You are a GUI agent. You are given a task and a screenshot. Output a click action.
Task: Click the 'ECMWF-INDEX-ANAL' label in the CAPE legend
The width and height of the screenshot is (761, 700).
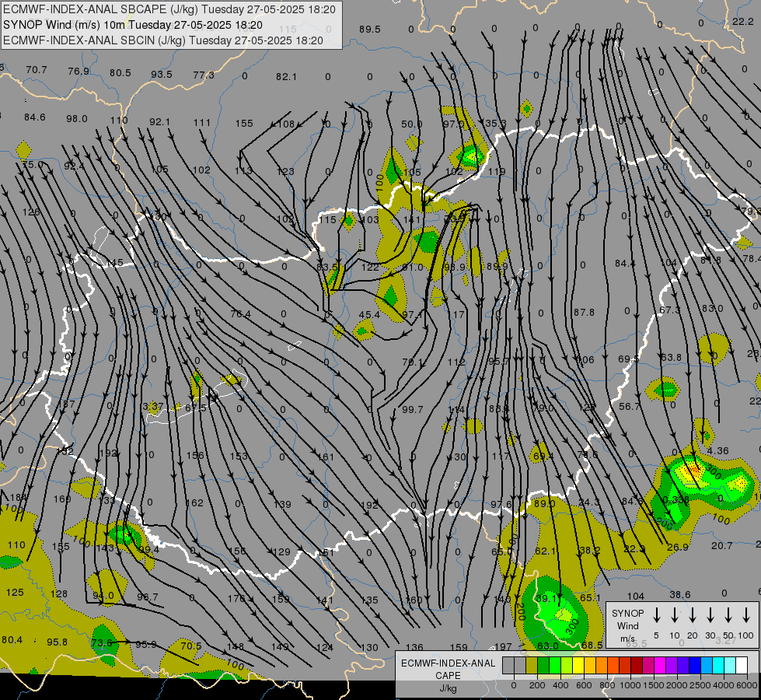[448, 663]
